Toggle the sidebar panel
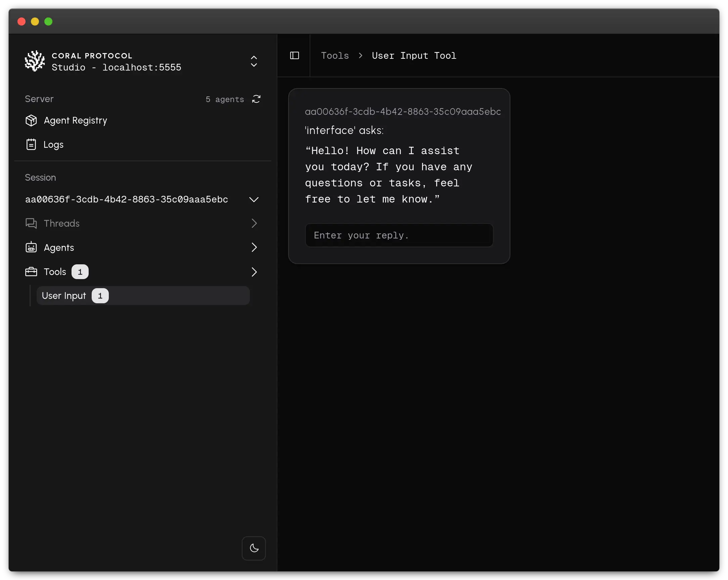Screen dimensions: 728x580 294,55
